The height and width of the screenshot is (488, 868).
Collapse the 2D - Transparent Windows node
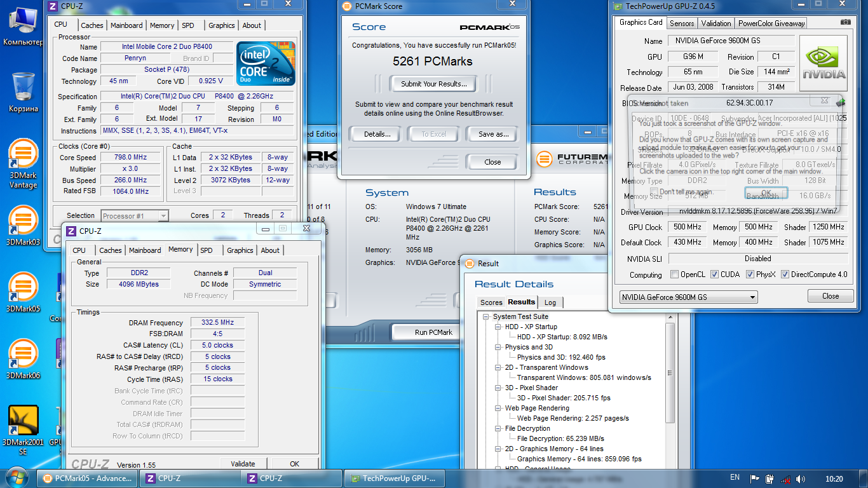(x=498, y=367)
